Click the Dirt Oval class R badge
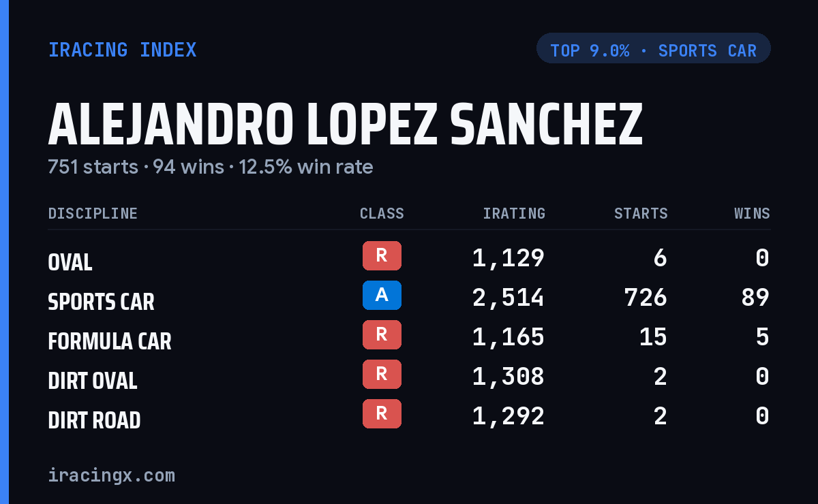 [x=382, y=374]
